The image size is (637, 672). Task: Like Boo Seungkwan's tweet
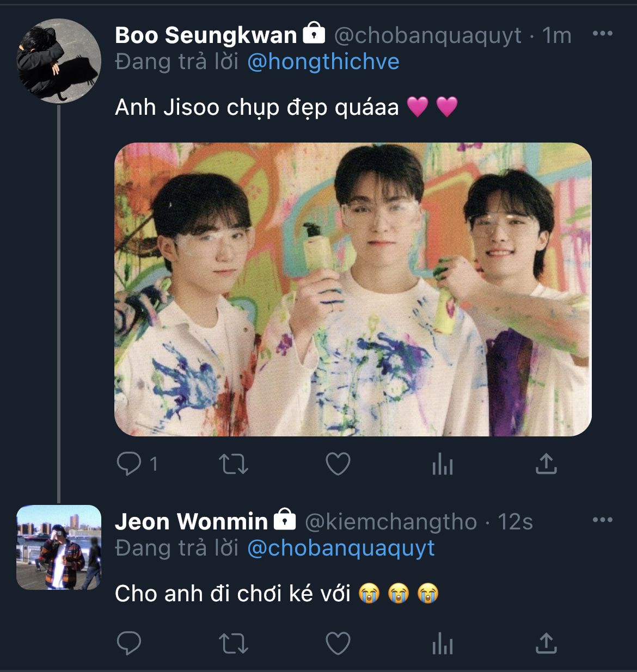[x=338, y=464]
